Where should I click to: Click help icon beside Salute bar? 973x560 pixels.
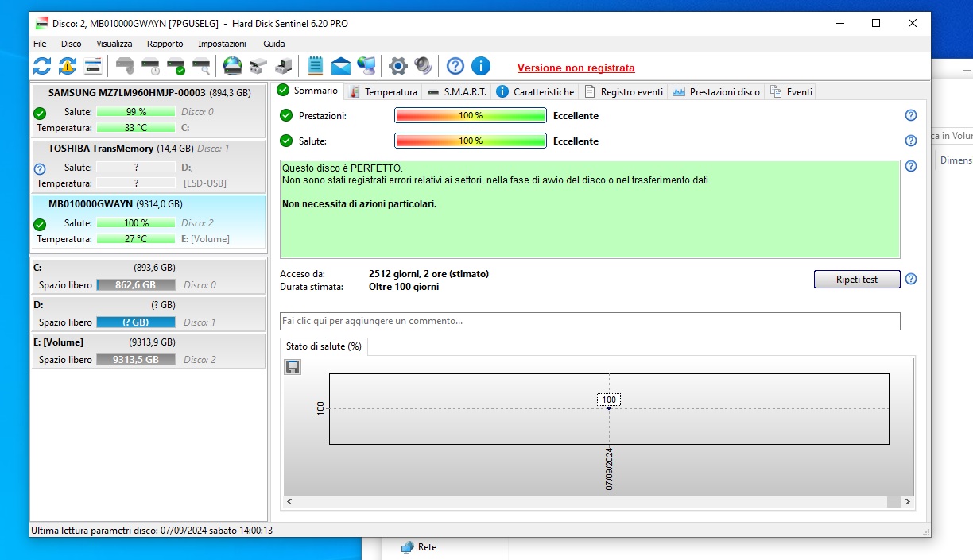[911, 141]
